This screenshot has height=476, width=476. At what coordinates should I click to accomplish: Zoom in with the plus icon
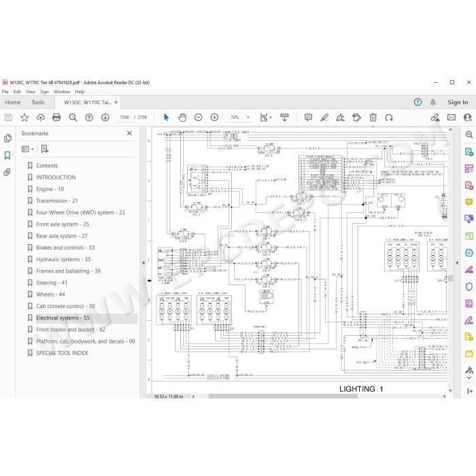pos(214,118)
